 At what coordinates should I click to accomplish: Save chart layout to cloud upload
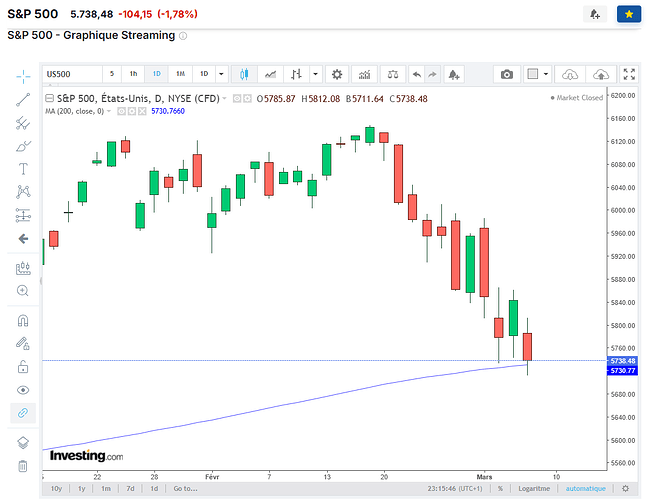[x=601, y=74]
